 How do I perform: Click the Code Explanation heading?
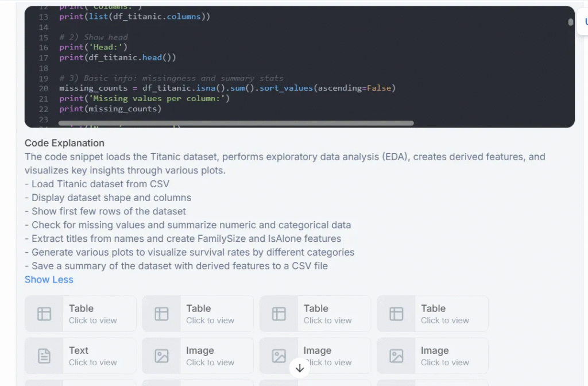(x=64, y=143)
